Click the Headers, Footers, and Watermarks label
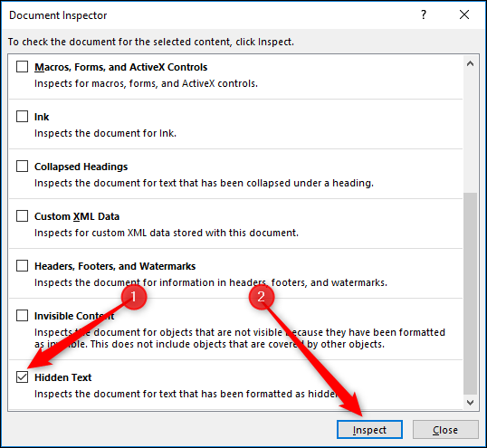The height and width of the screenshot is (448, 487). [x=115, y=266]
